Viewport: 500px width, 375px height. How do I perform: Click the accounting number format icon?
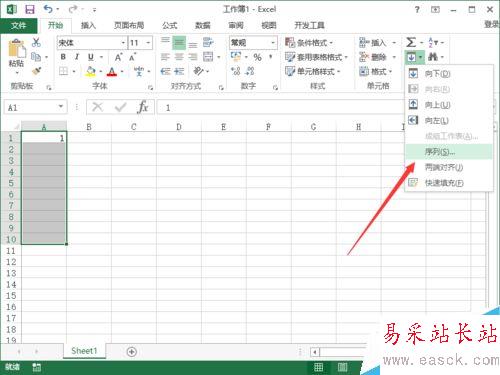[x=236, y=57]
